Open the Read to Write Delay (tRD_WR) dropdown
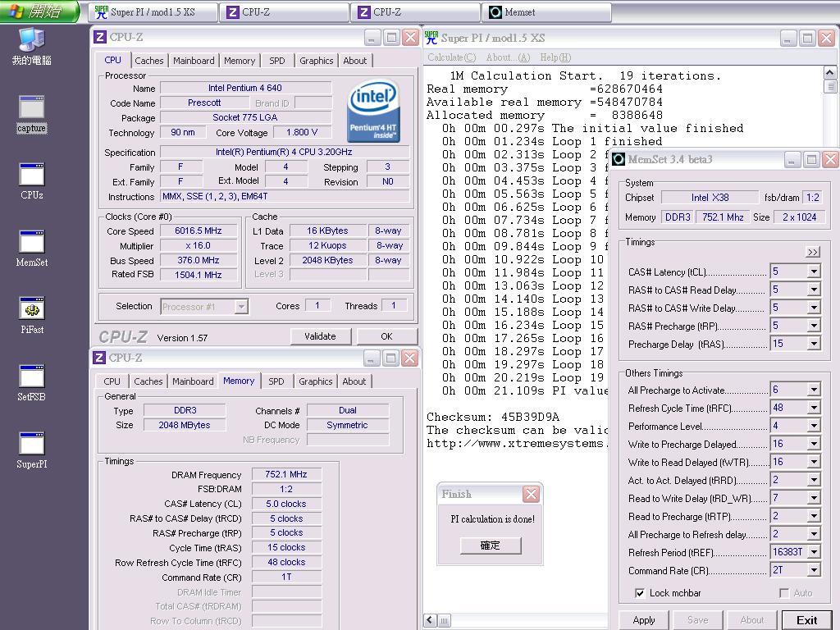The image size is (840, 630). 814,498
